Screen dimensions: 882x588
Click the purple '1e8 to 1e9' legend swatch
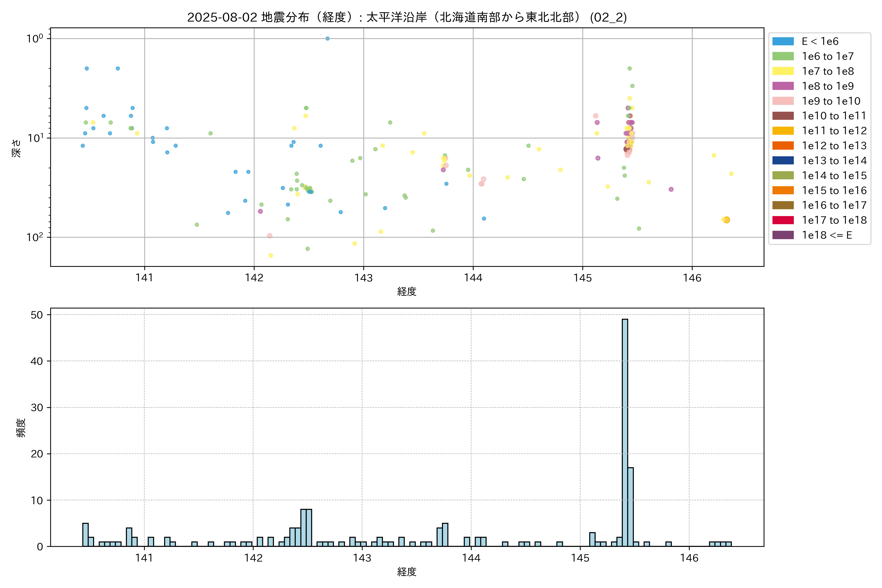tap(783, 86)
